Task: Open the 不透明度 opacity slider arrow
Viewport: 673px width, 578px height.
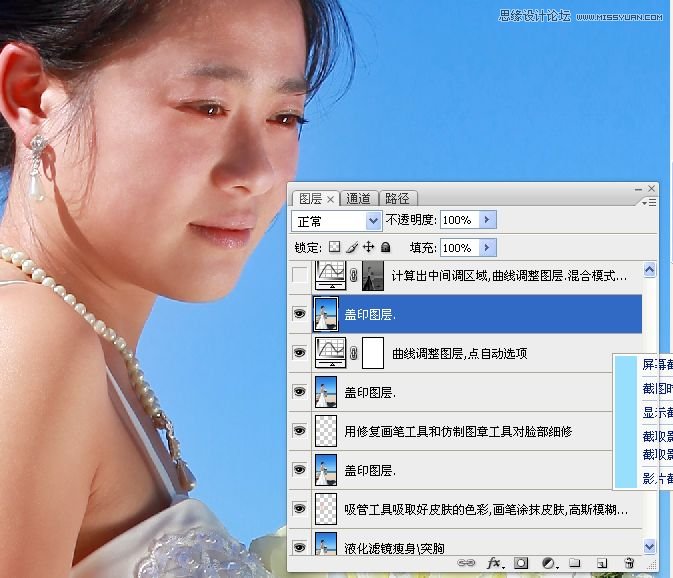Action: (487, 220)
